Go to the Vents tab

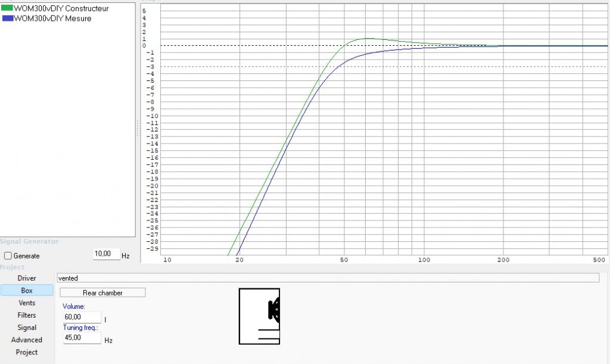point(27,303)
